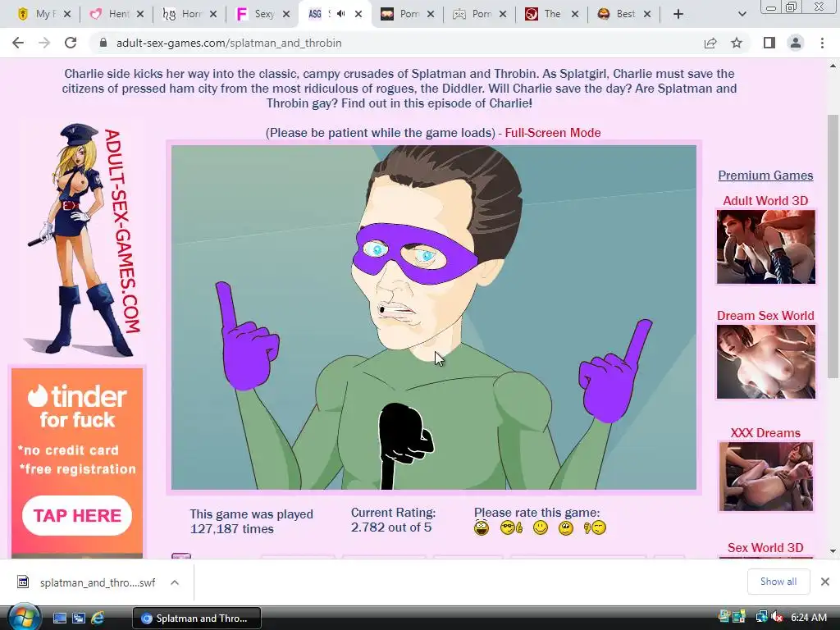Click Show all downloads button
This screenshot has height=630, width=840.
[x=778, y=582]
